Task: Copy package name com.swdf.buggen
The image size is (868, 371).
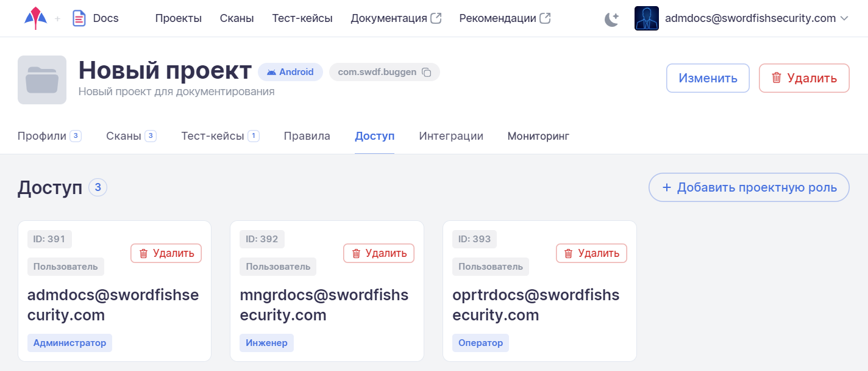Action: (x=427, y=73)
